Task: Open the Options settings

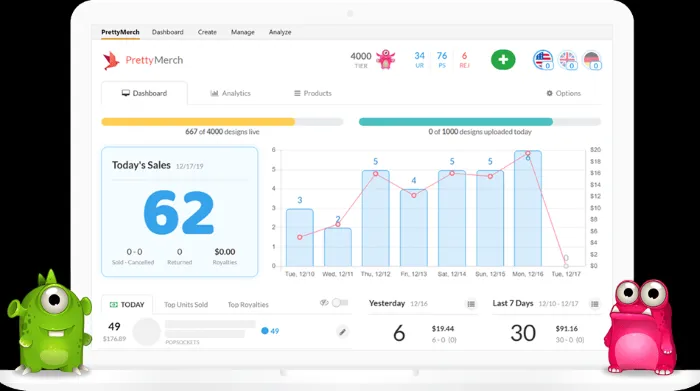Action: (564, 93)
